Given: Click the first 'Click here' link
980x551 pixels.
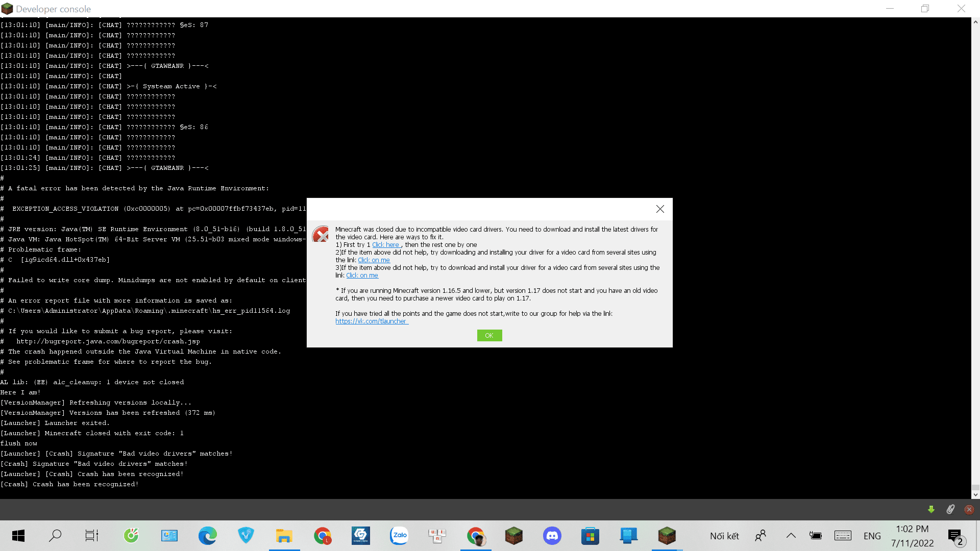Looking at the screenshot, I should click(386, 245).
